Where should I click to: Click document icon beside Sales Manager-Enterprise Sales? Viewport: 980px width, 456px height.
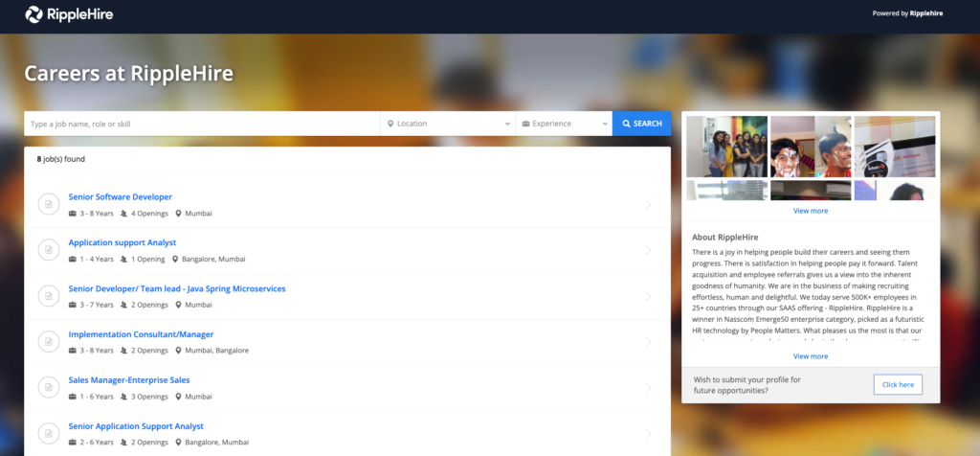[x=49, y=387]
